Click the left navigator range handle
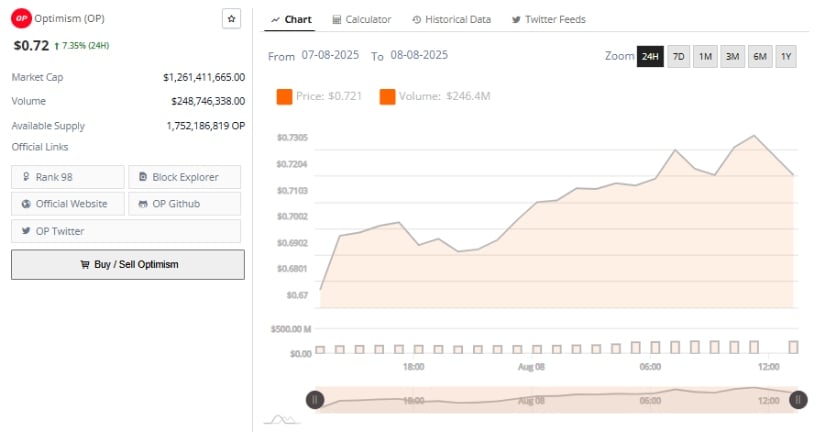Screen dimensions: 825x432 [x=315, y=400]
